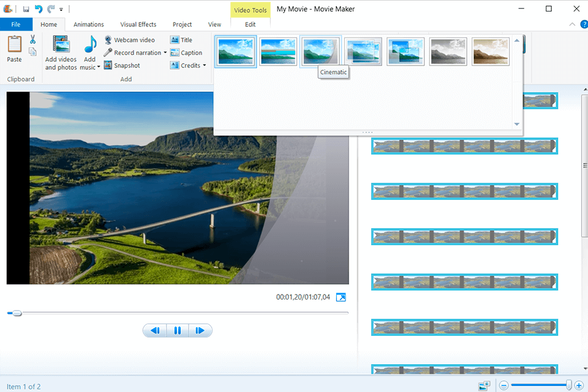588x392 pixels.
Task: Open full screen preview icon
Action: coord(341,297)
